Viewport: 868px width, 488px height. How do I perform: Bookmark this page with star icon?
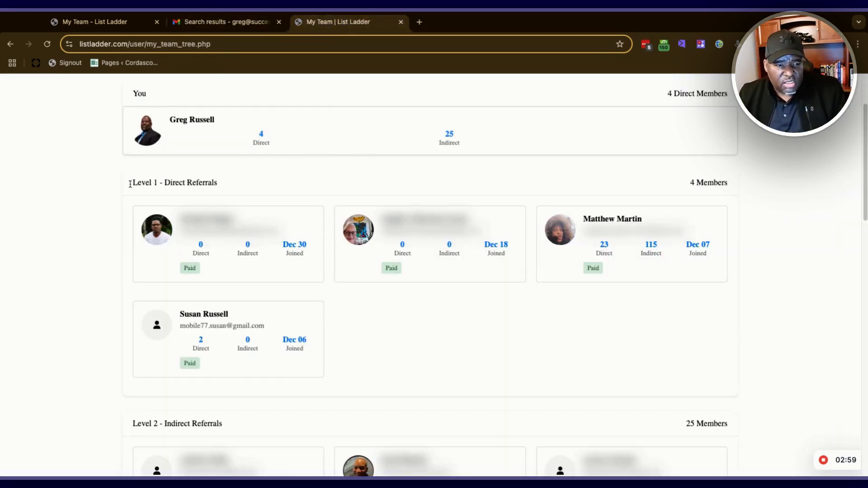(620, 44)
